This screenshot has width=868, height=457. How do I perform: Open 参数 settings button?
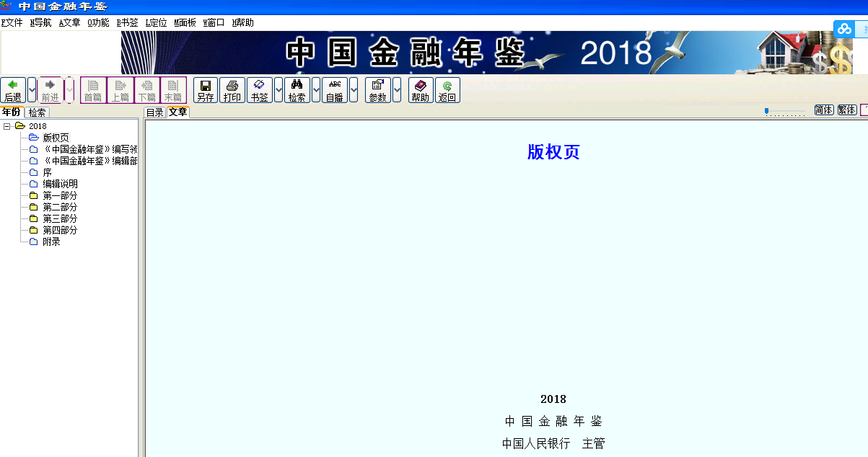tap(378, 90)
